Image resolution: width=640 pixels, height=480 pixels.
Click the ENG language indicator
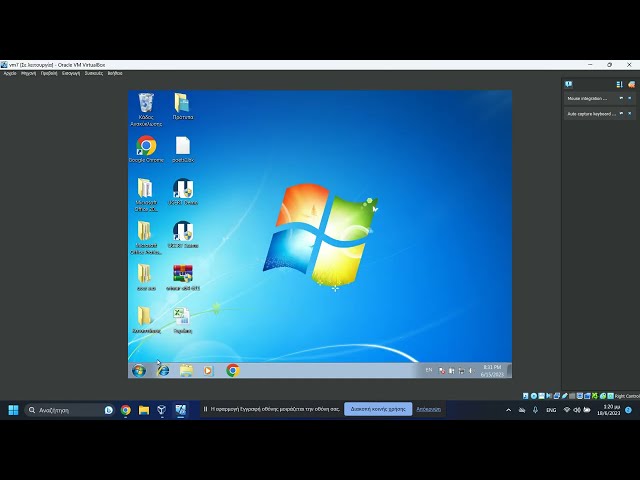point(551,410)
